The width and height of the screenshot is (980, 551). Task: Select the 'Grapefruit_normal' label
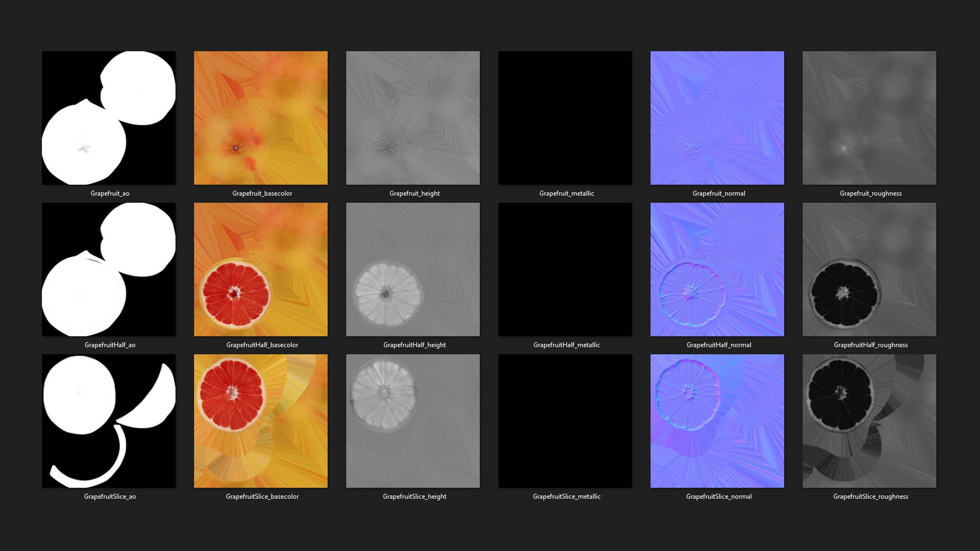point(719,193)
